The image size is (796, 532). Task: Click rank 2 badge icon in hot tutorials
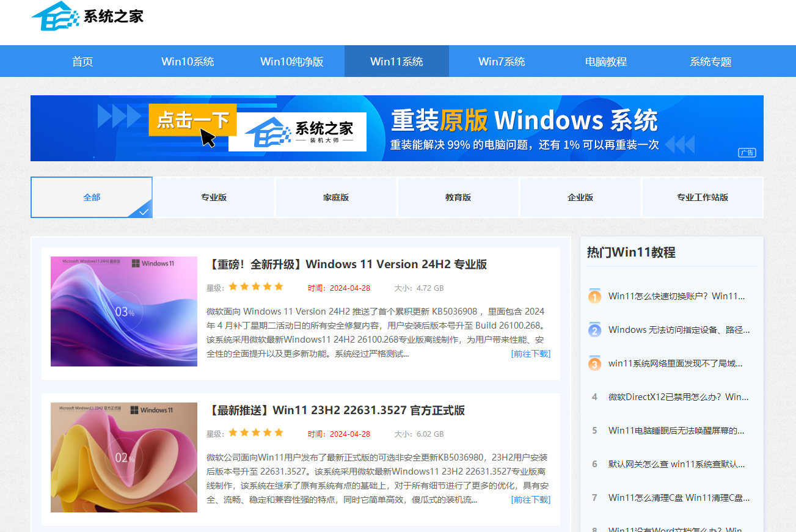(x=594, y=330)
